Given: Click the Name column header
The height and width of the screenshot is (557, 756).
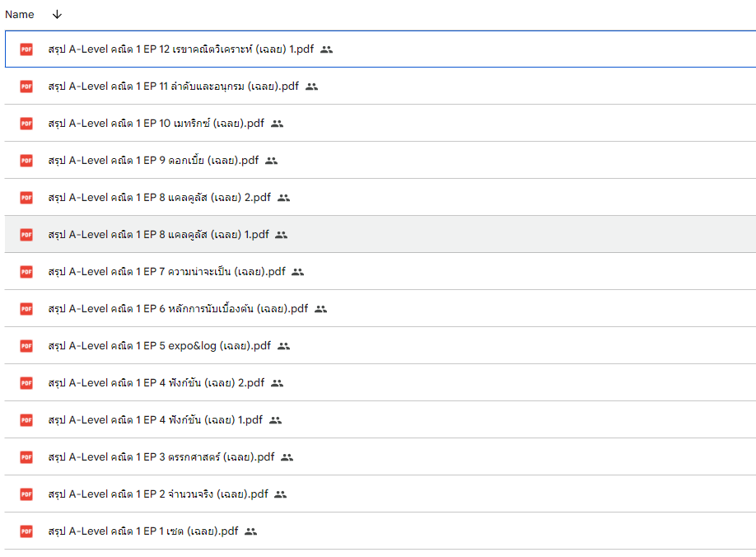Looking at the screenshot, I should click(x=19, y=15).
